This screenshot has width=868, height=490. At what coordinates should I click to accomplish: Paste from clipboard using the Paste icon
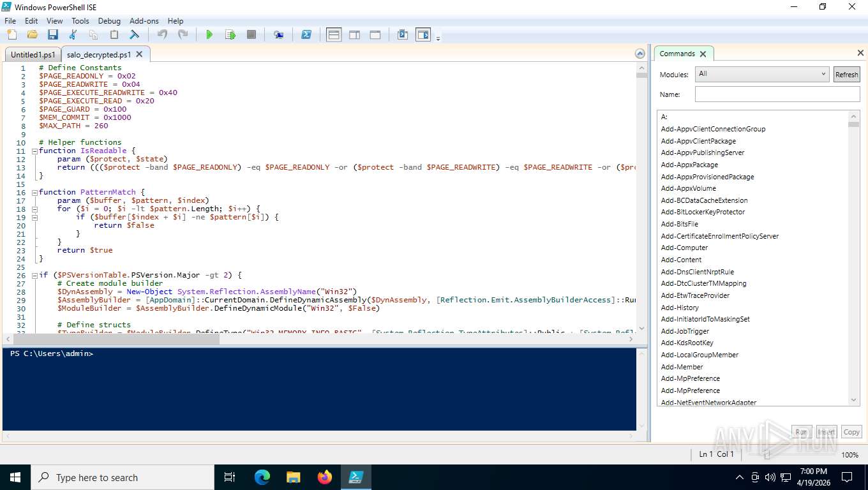pos(114,34)
